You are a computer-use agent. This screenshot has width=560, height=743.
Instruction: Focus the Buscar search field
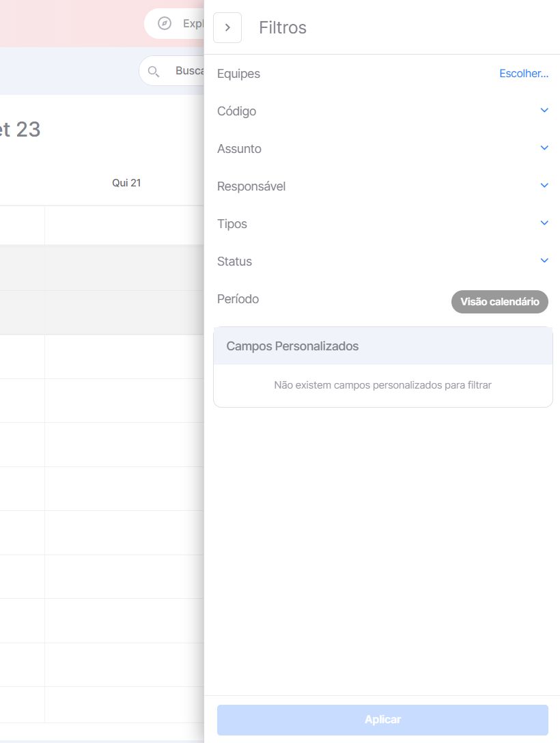pyautogui.click(x=172, y=71)
